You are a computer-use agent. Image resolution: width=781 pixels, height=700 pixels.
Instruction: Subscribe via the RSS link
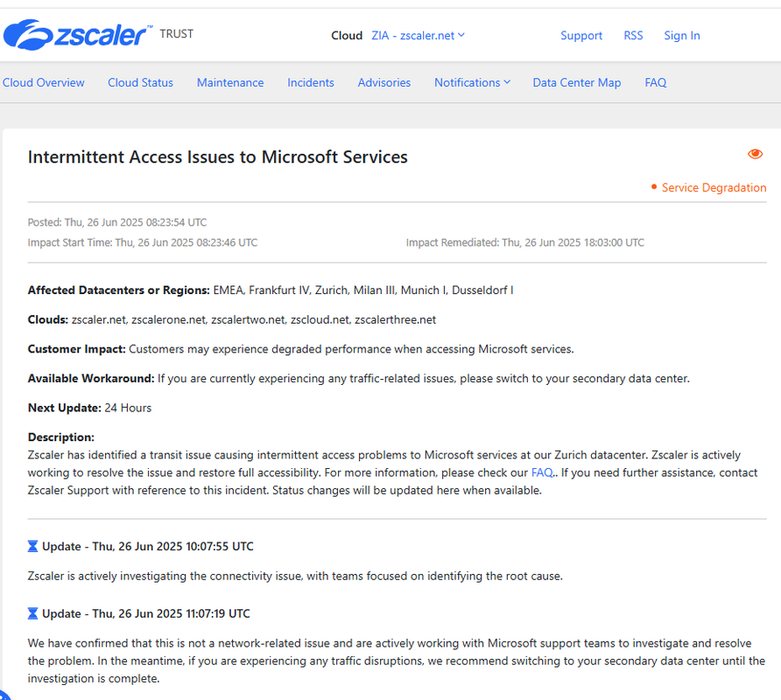point(633,36)
